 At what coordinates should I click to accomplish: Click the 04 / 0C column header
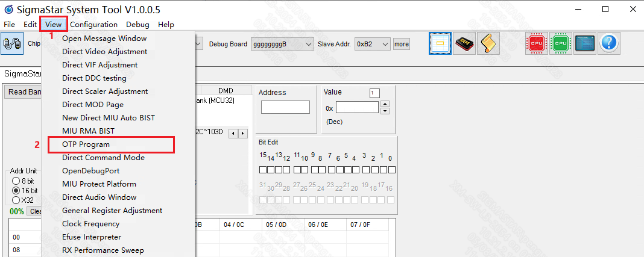(x=241, y=224)
